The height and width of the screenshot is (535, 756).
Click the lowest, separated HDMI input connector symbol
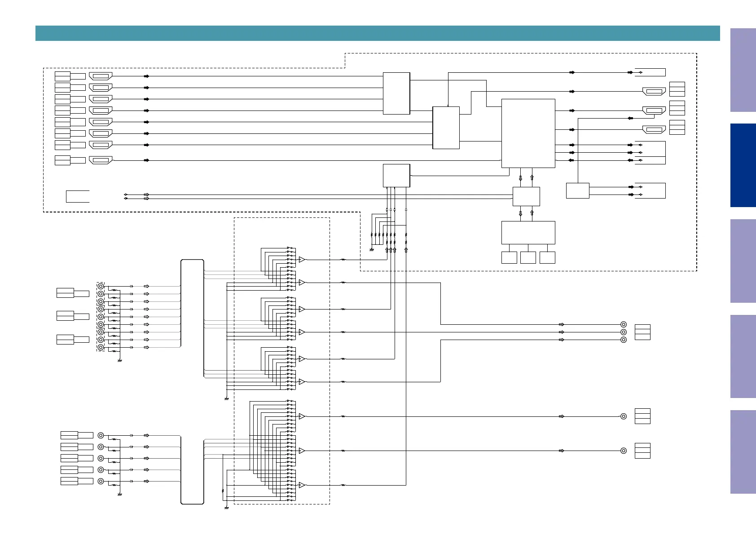click(x=101, y=160)
